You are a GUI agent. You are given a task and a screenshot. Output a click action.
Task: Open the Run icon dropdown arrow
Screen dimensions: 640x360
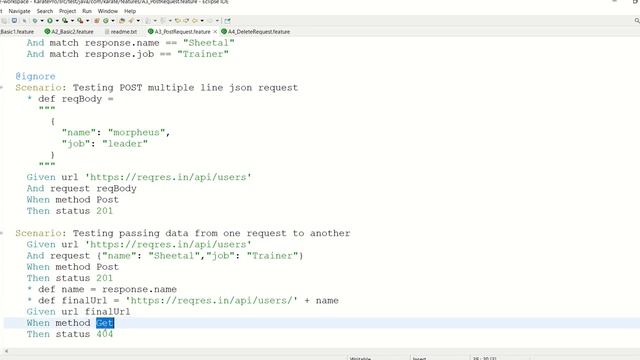[x=57, y=20]
